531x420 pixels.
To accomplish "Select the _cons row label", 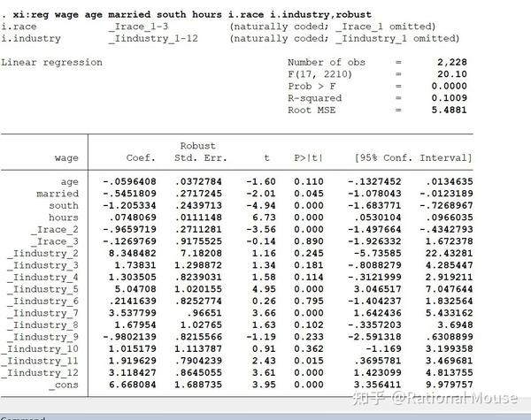I will (64, 385).
